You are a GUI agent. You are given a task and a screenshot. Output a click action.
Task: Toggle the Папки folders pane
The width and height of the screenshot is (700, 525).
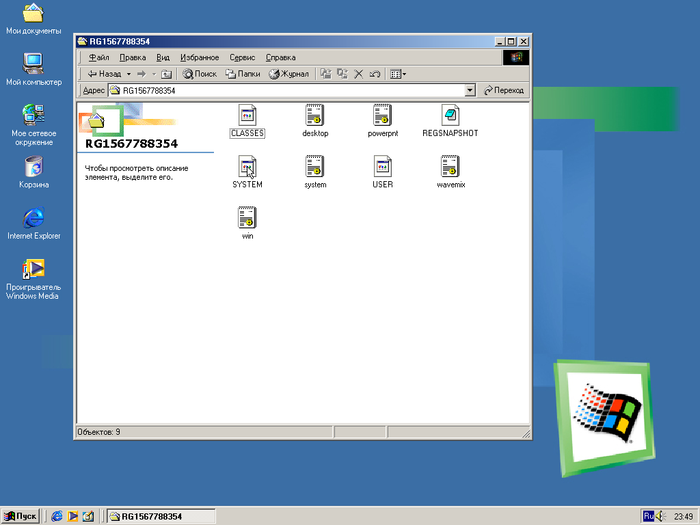click(x=243, y=74)
